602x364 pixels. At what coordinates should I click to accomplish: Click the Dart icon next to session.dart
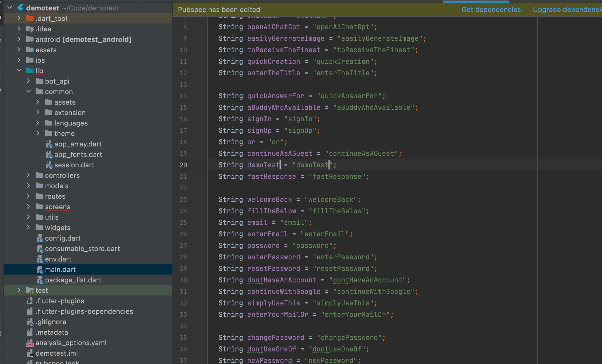(x=49, y=165)
